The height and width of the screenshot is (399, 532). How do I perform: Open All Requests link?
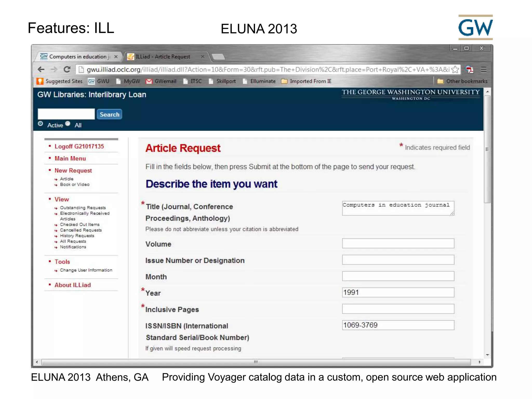tap(73, 241)
